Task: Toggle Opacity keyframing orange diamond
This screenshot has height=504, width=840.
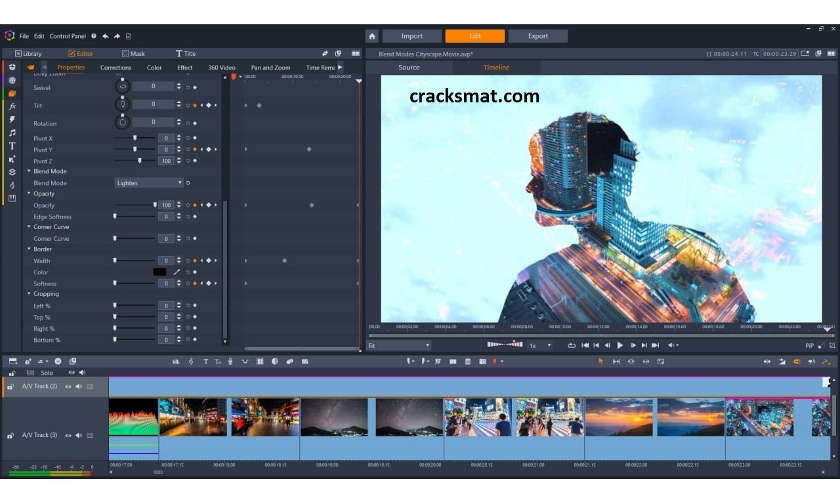Action: tap(195, 205)
